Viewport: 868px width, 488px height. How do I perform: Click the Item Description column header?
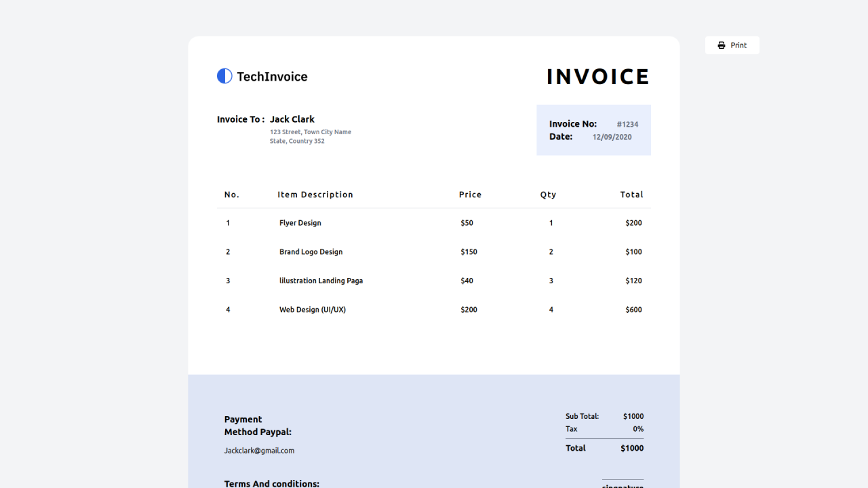point(315,195)
